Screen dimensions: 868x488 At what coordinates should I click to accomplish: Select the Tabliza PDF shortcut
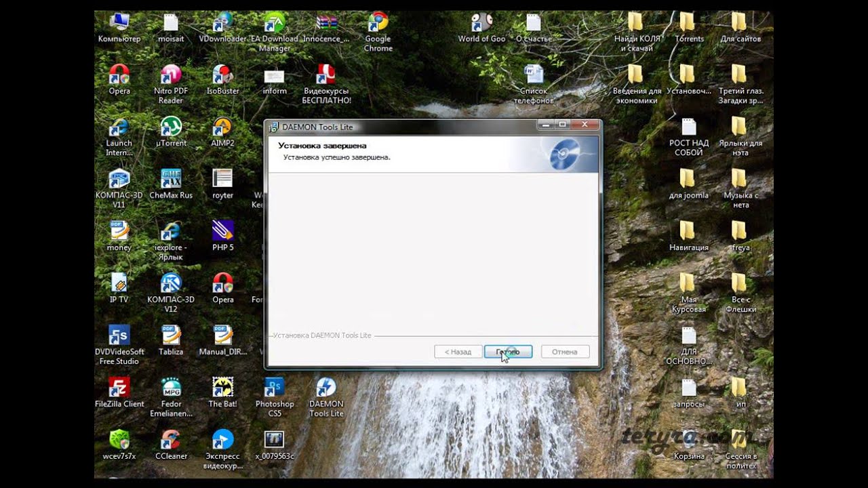pyautogui.click(x=171, y=340)
